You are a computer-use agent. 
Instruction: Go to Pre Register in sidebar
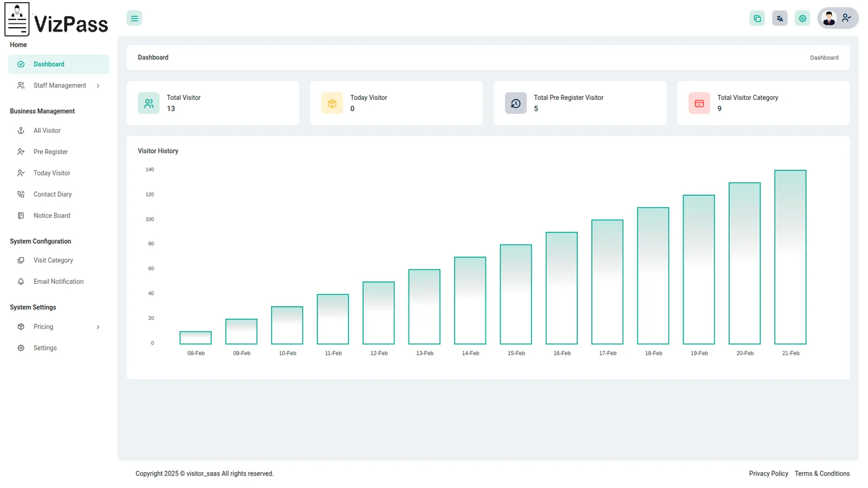50,152
